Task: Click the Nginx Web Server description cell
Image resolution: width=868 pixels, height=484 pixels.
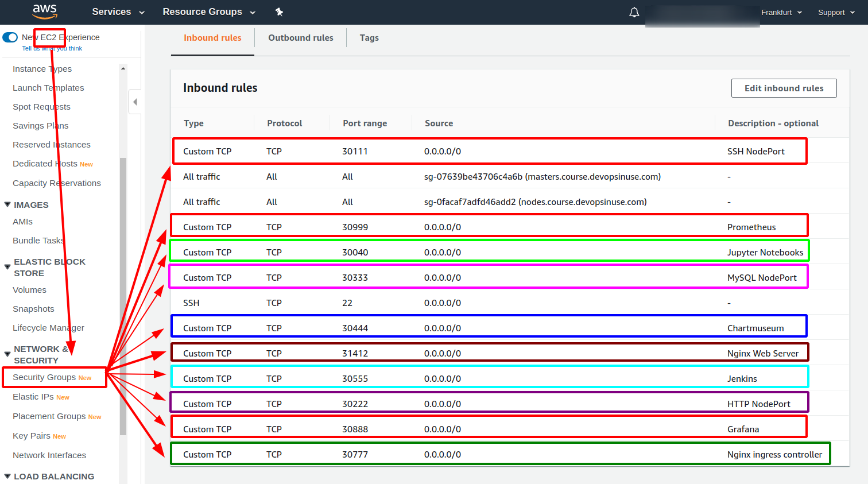Action: click(x=763, y=354)
